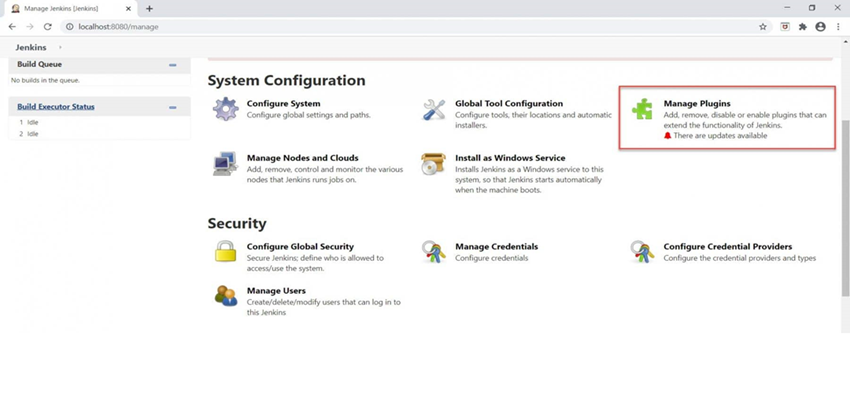Open the browser extensions puzzle icon

tap(803, 27)
